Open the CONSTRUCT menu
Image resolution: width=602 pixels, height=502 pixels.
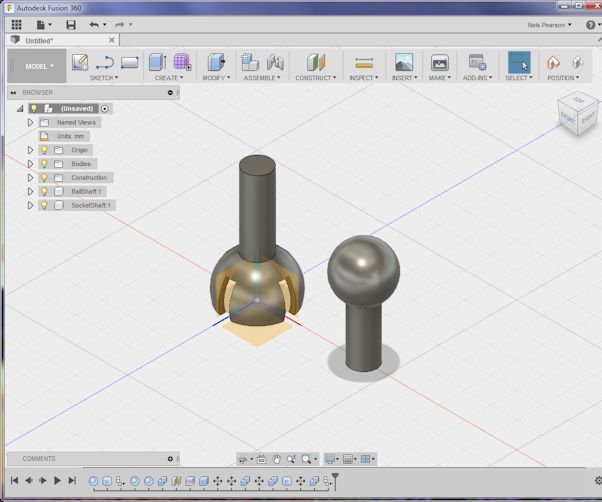pos(316,78)
